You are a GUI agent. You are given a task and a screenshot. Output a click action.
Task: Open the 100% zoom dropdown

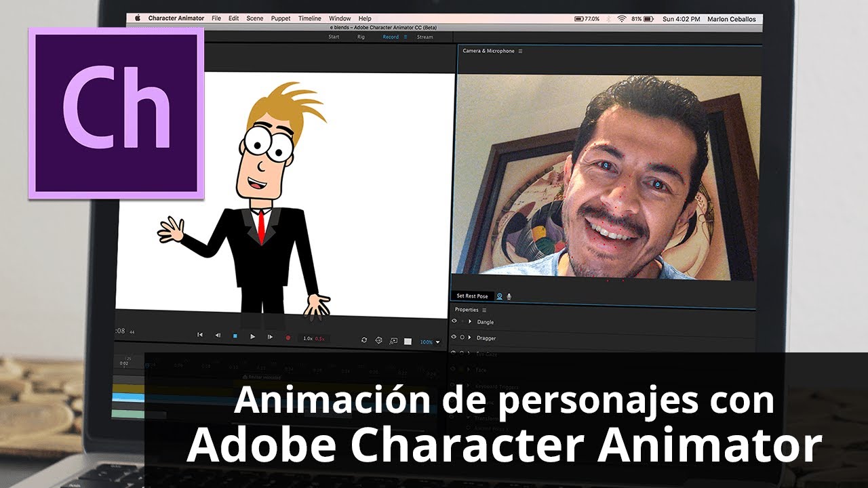pos(430,342)
